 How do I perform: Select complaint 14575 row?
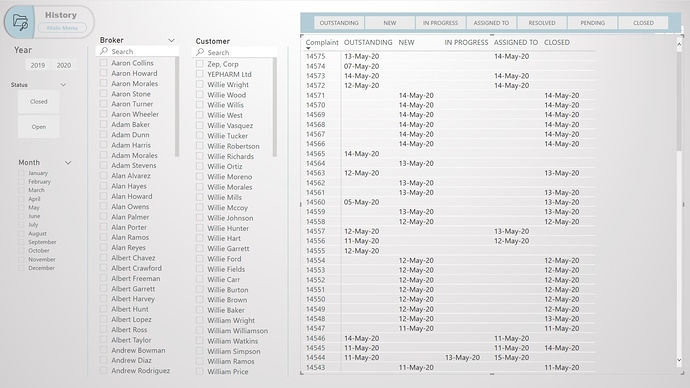449,56
